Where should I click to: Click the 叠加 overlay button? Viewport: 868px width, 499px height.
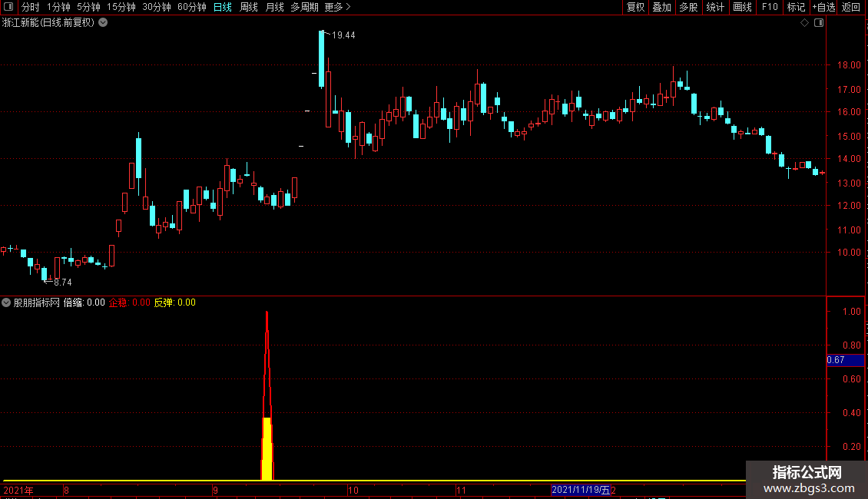[661, 7]
